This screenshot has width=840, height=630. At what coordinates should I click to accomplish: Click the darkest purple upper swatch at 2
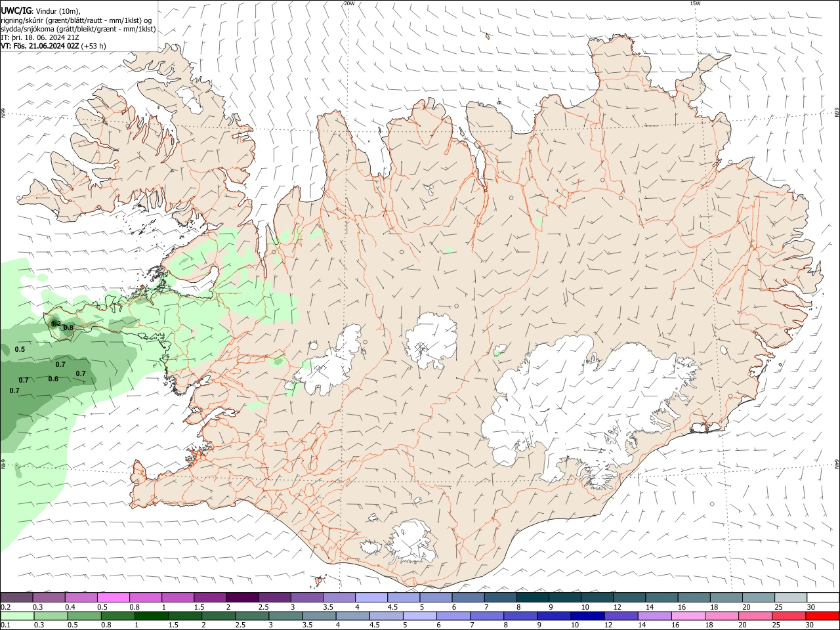tap(242, 597)
